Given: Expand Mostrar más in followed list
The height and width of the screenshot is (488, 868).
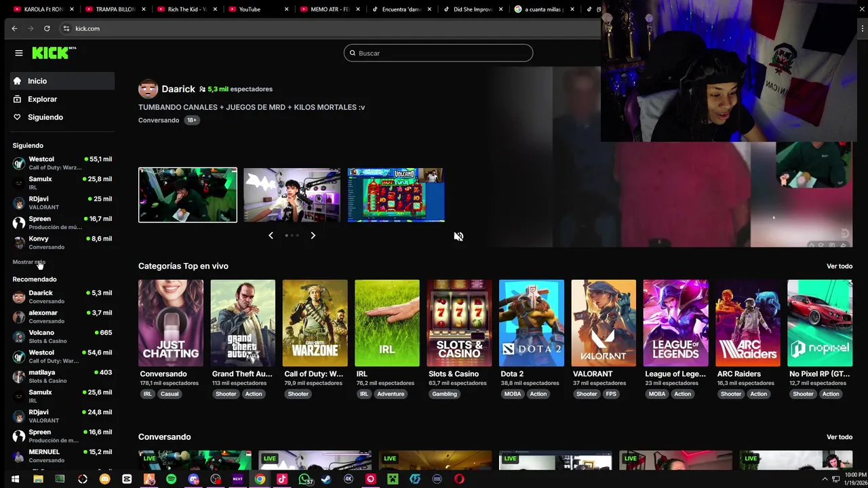Looking at the screenshot, I should pyautogui.click(x=28, y=262).
